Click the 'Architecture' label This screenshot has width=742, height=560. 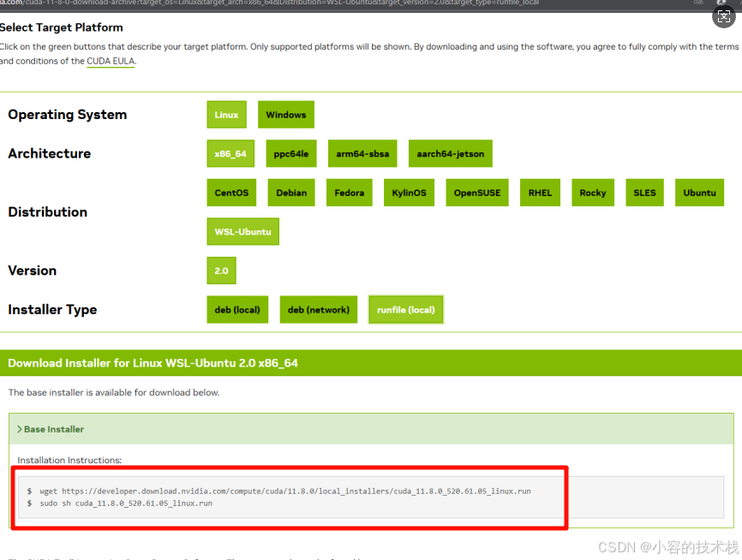[x=49, y=153]
